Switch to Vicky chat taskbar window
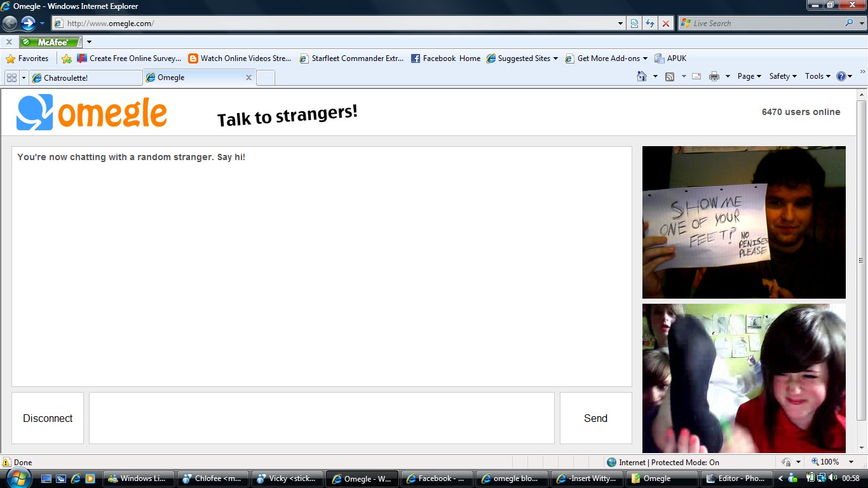The height and width of the screenshot is (488, 868). point(288,478)
